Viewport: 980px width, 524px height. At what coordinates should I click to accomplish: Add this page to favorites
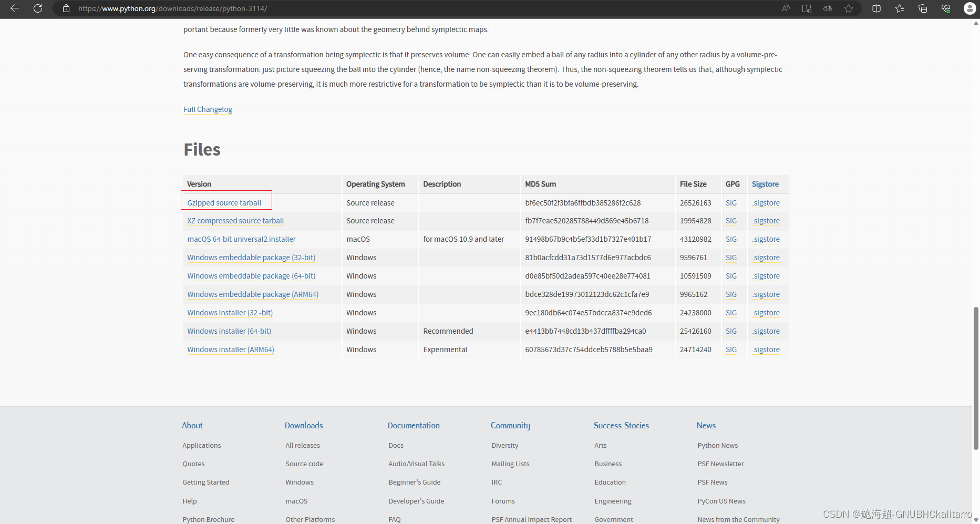pos(849,8)
